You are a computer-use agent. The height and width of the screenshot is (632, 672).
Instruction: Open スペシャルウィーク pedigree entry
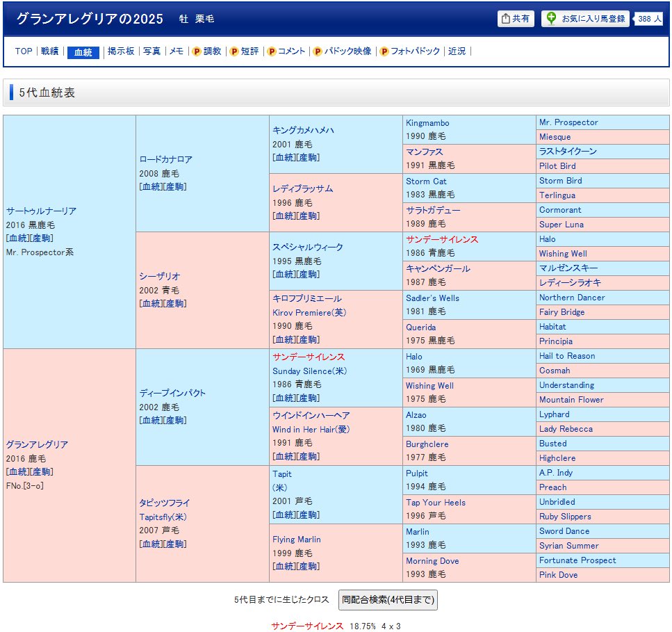(x=308, y=247)
